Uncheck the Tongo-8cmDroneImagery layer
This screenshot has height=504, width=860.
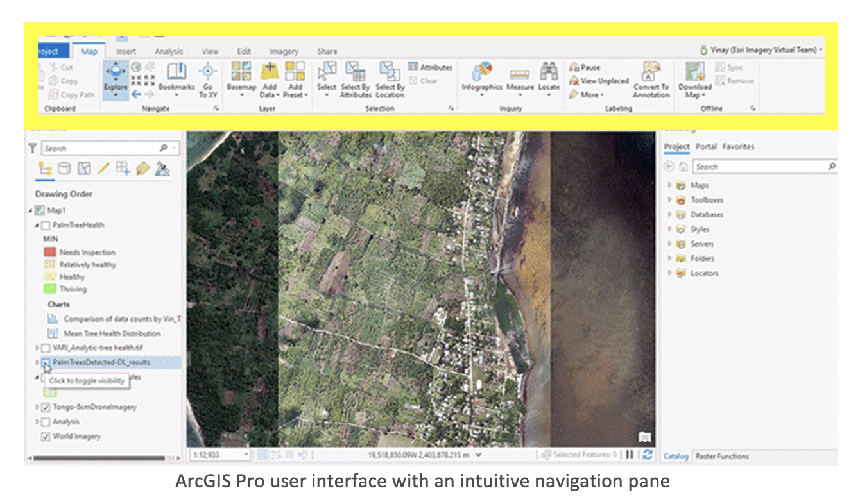46,407
